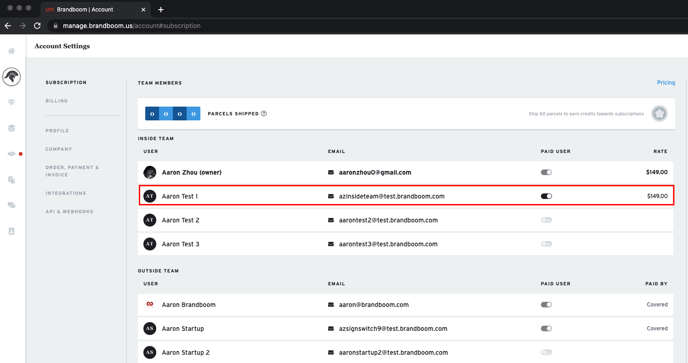Screen dimensions: 688x363
Task: Click mail icon beside azsignswitch9@test.brandboom.com
Action: pos(331,328)
